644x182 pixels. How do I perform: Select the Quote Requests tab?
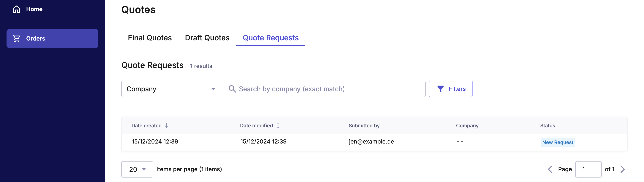pyautogui.click(x=271, y=38)
